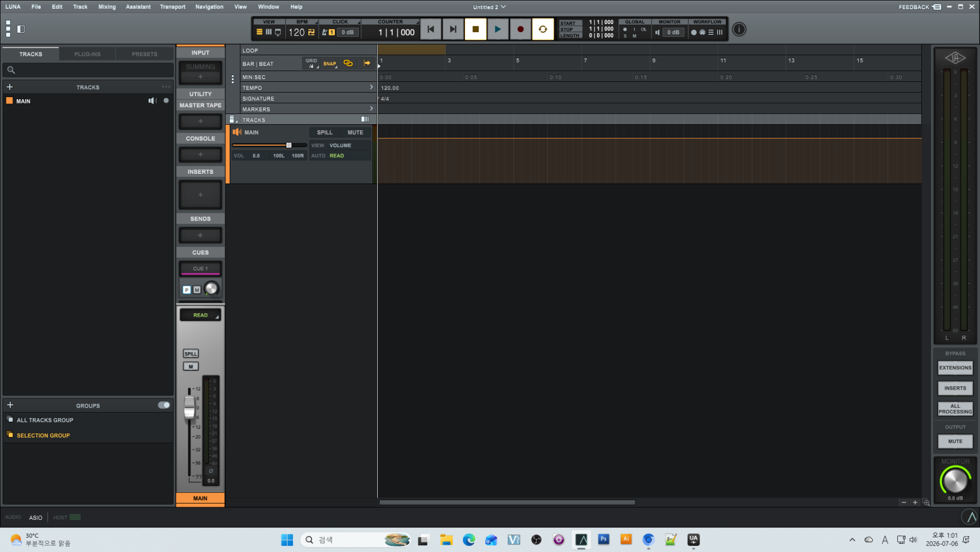Open the READ automation dropdown on channel strip
The image size is (980, 552).
click(x=200, y=315)
